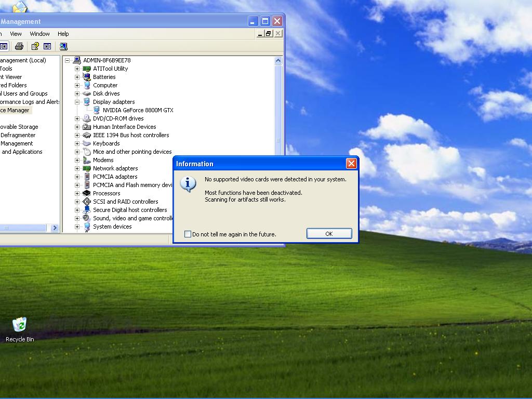The width and height of the screenshot is (532, 399).
Task: Click the left pane scroll right arrow
Action: (55, 228)
